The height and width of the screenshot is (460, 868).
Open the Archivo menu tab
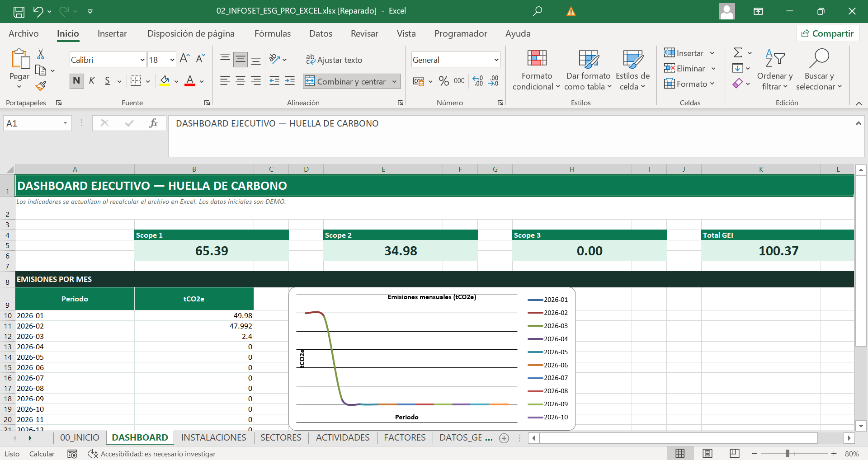click(x=24, y=33)
